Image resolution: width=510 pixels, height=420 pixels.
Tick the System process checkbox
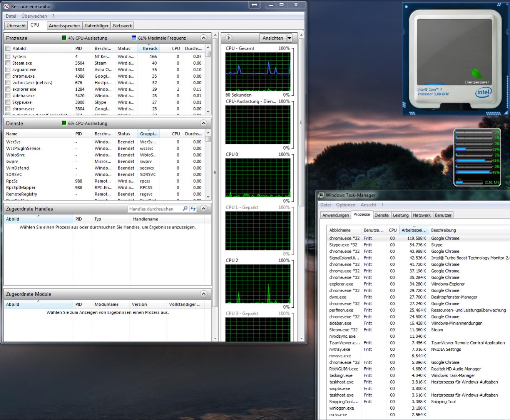(8, 57)
